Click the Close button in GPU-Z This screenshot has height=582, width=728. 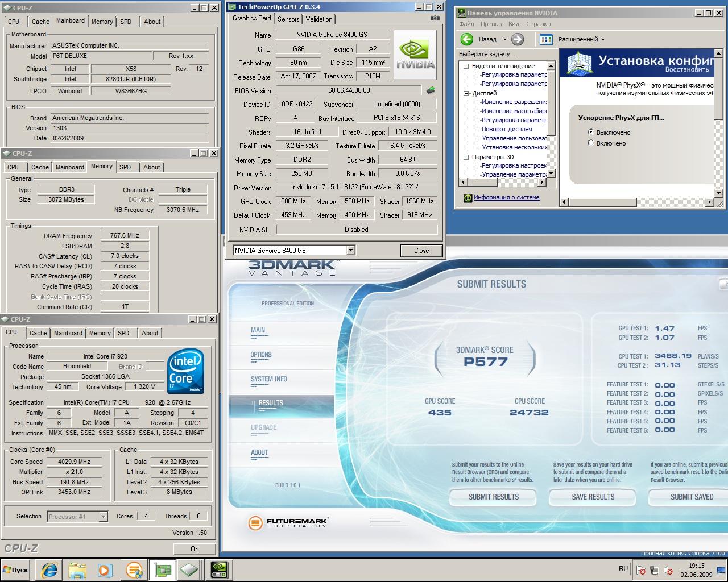421,250
